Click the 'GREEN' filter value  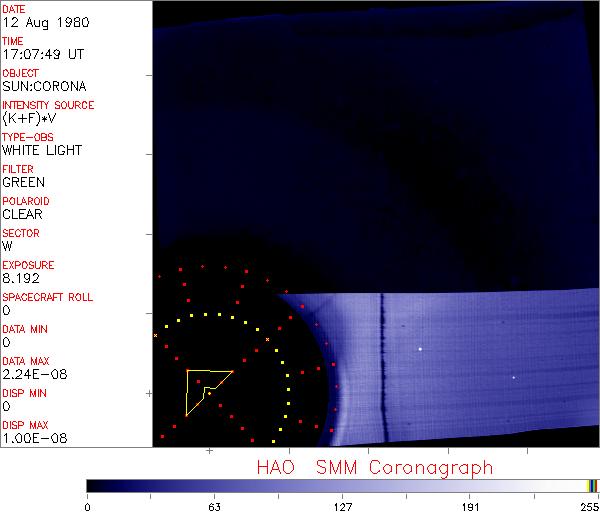23,182
